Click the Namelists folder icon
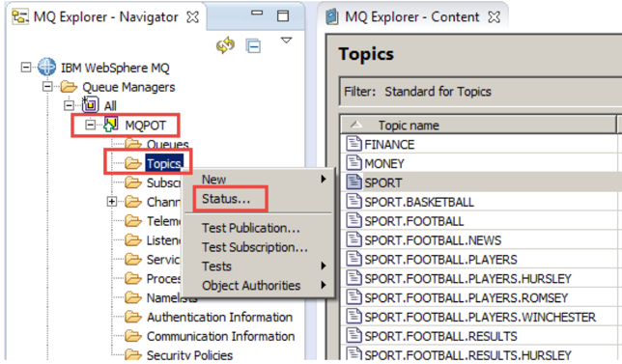This screenshot has height=364, width=622. point(133,297)
